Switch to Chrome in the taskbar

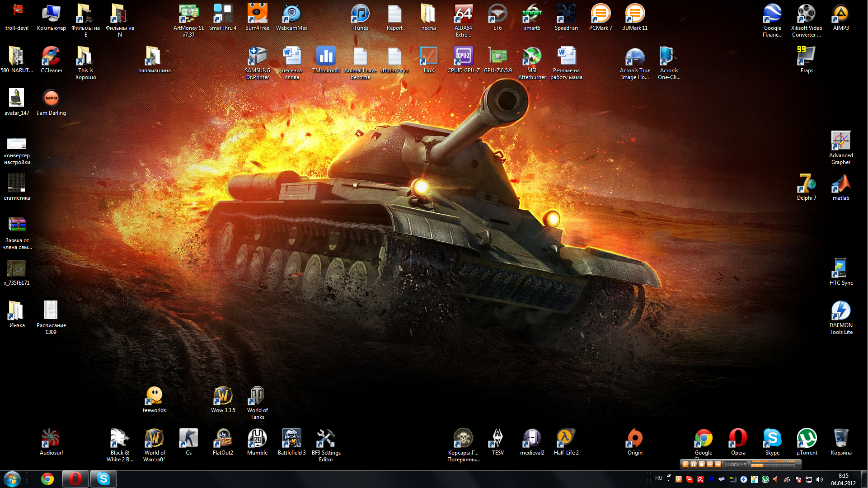[x=47, y=479]
